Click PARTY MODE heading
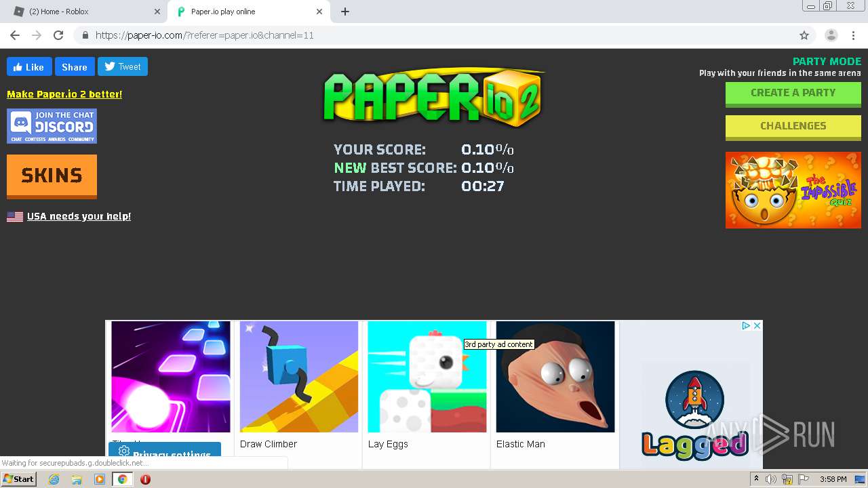 [827, 62]
